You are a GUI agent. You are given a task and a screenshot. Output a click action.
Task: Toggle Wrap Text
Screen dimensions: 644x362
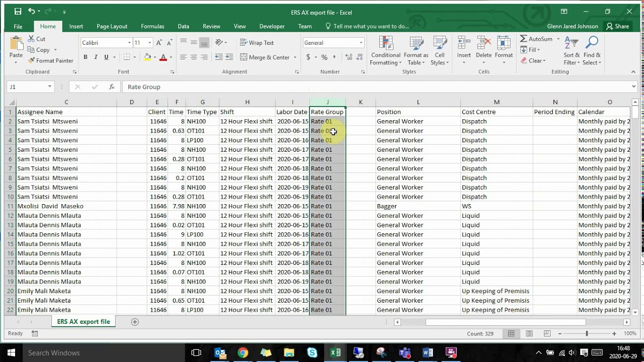click(x=257, y=43)
